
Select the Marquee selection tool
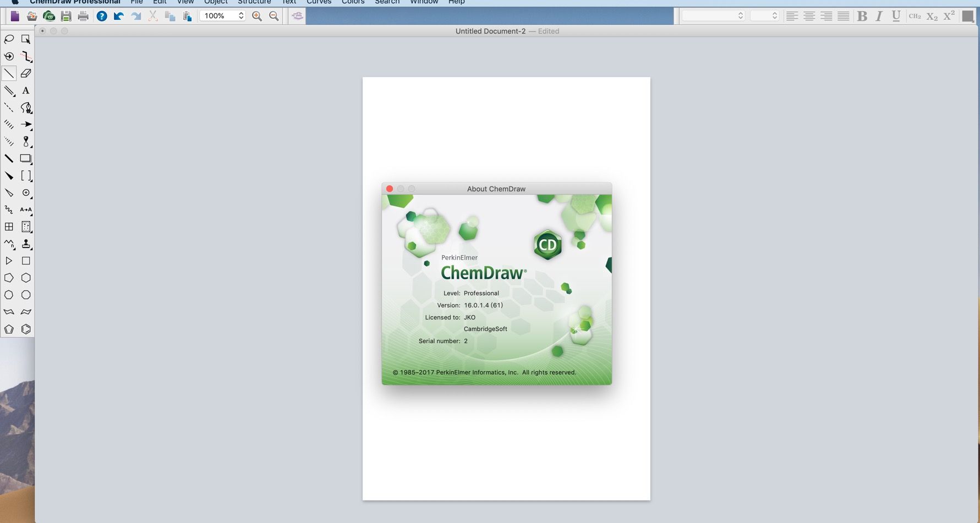pos(26,39)
